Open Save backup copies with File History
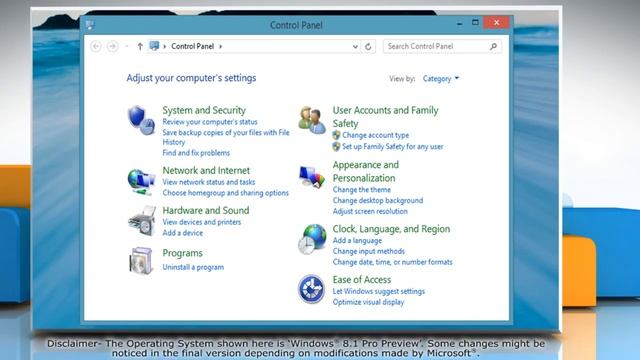 pyautogui.click(x=226, y=137)
